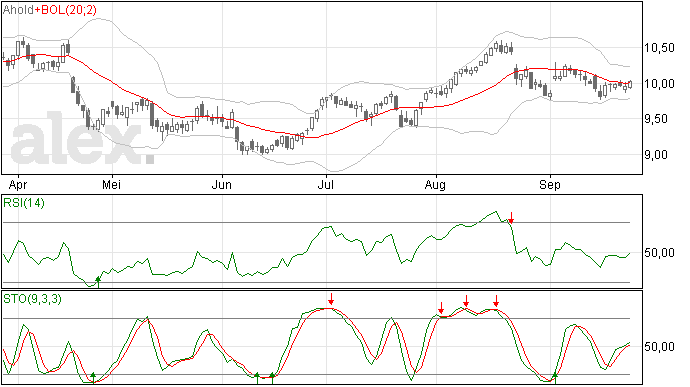Click the 10,00 price axis value

659,83
